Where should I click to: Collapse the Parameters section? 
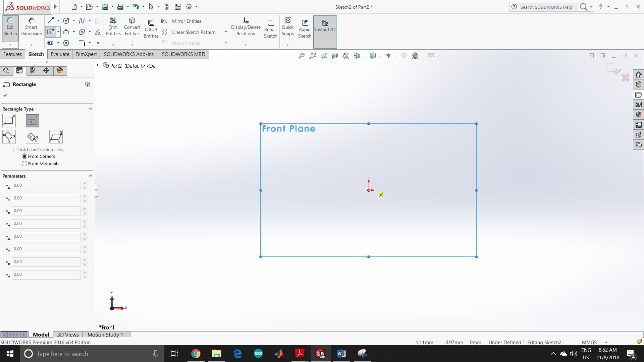90,176
